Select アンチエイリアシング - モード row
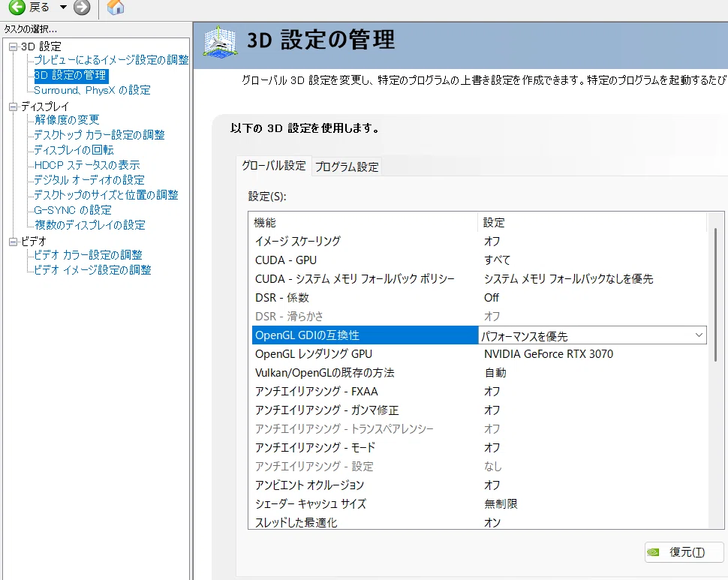 [479, 448]
